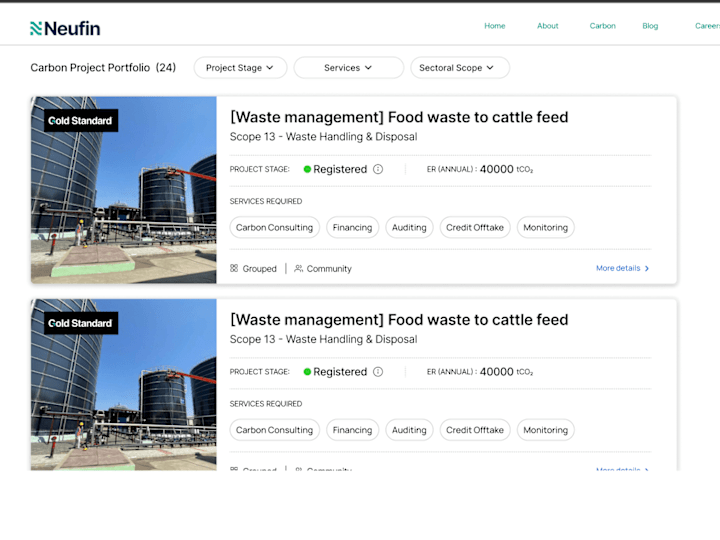Image resolution: width=720 pixels, height=540 pixels.
Task: Click info icon beside second Registered status
Action: tap(378, 371)
